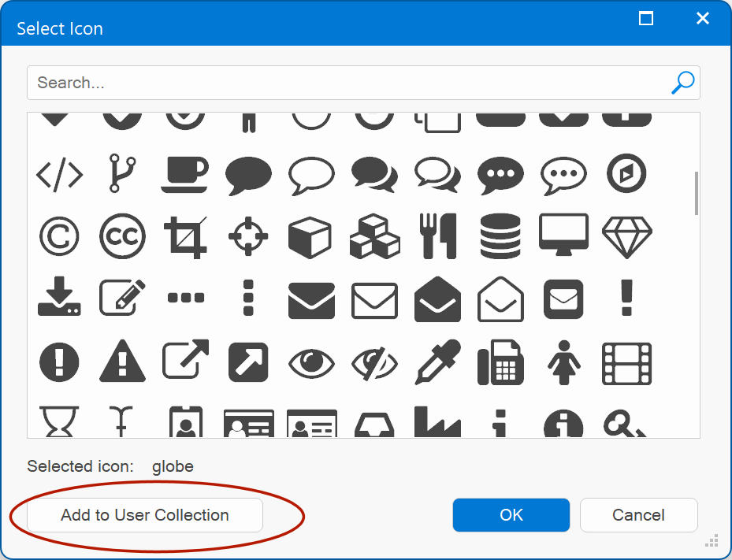Select the crosshairs target icon
The width and height of the screenshot is (732, 560).
coord(248,235)
